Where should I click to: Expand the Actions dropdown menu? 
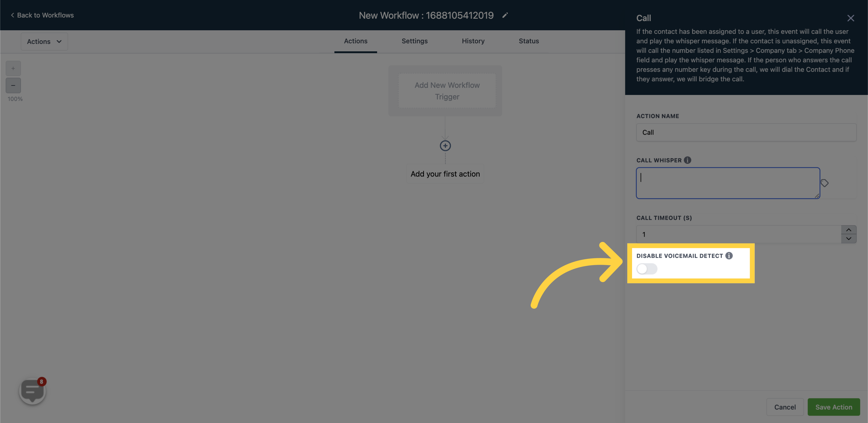(44, 42)
